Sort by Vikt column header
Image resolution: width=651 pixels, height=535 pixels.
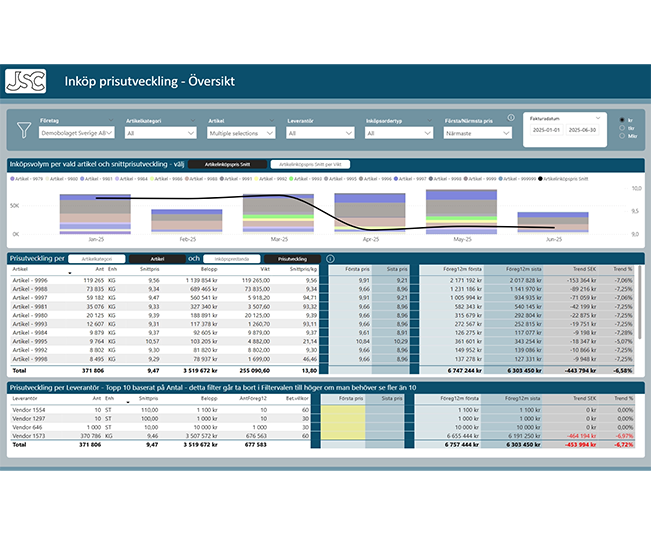[265, 269]
